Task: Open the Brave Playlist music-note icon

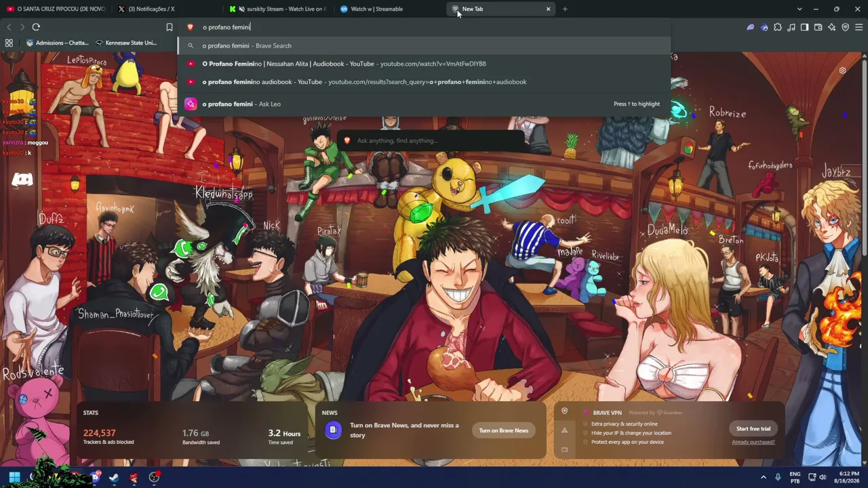Action: (x=791, y=27)
